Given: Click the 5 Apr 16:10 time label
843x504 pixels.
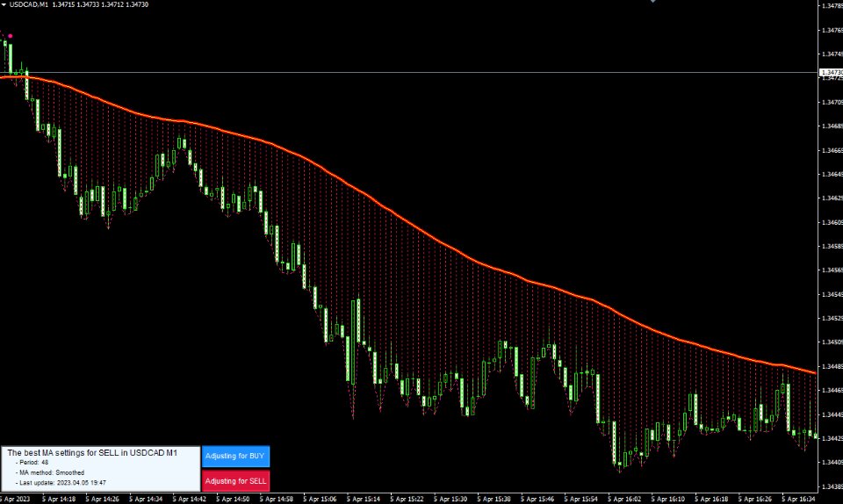Looking at the screenshot, I should tap(669, 499).
